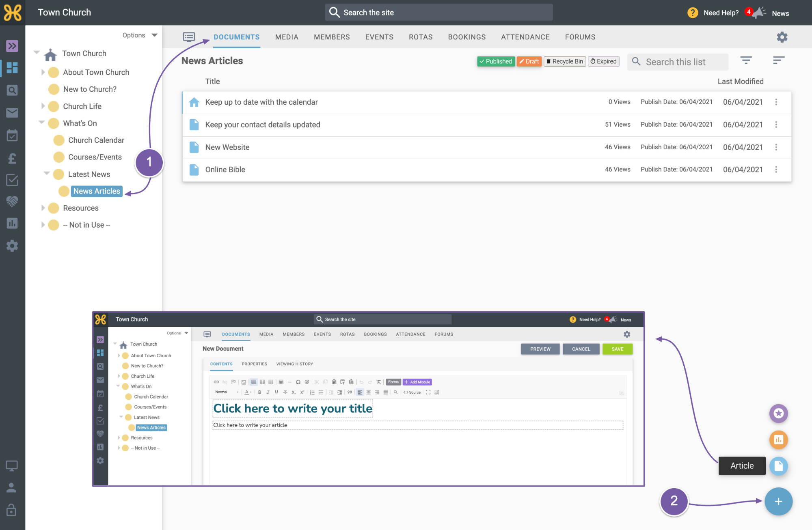The image size is (812, 530).
Task: Open the Keep your contact details updated article
Action: click(263, 125)
